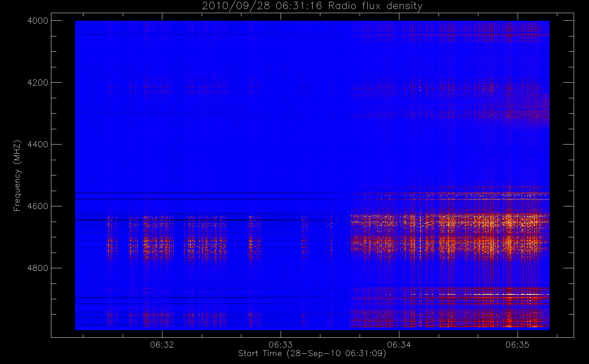Click the 06:34 time axis label
The image size is (589, 364).
pyautogui.click(x=399, y=344)
